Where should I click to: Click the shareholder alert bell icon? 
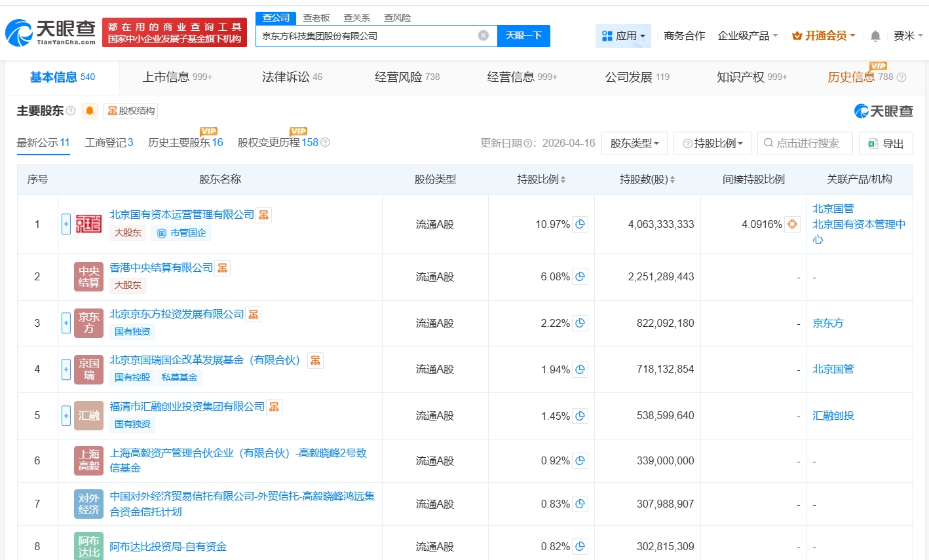click(x=90, y=111)
